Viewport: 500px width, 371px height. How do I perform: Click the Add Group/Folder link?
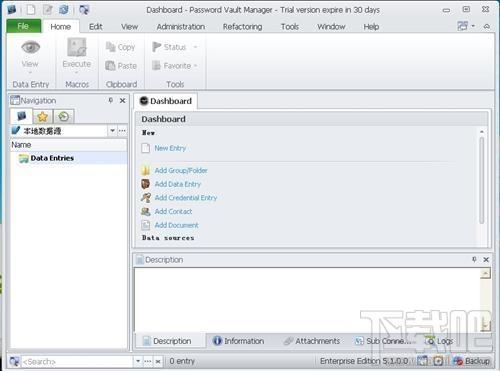point(181,170)
